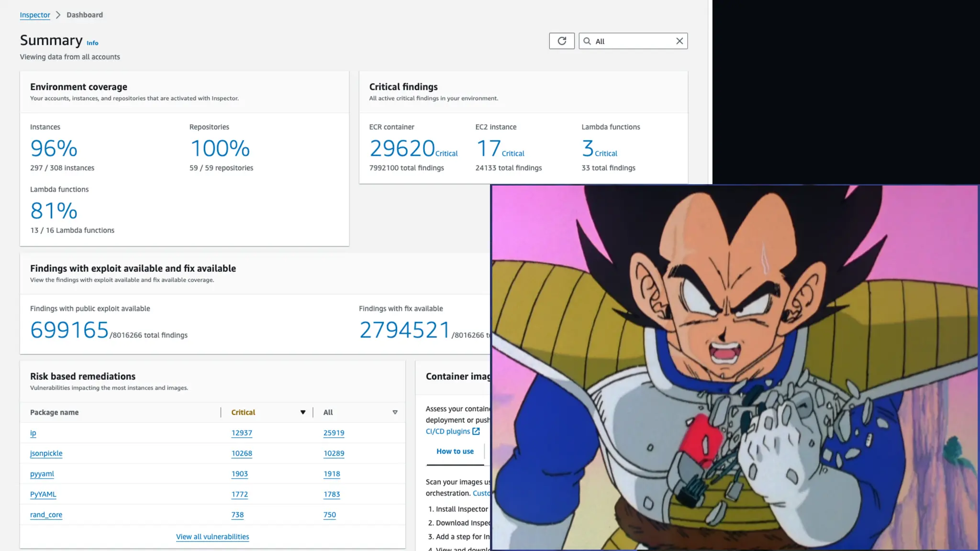This screenshot has height=551, width=980.
Task: Click all count 1918 for pyyaml
Action: tap(332, 474)
